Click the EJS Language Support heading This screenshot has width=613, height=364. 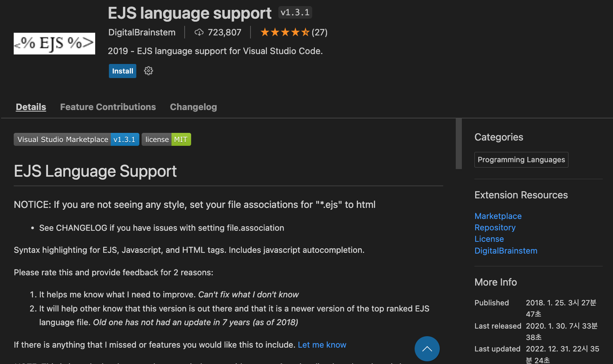(x=95, y=171)
